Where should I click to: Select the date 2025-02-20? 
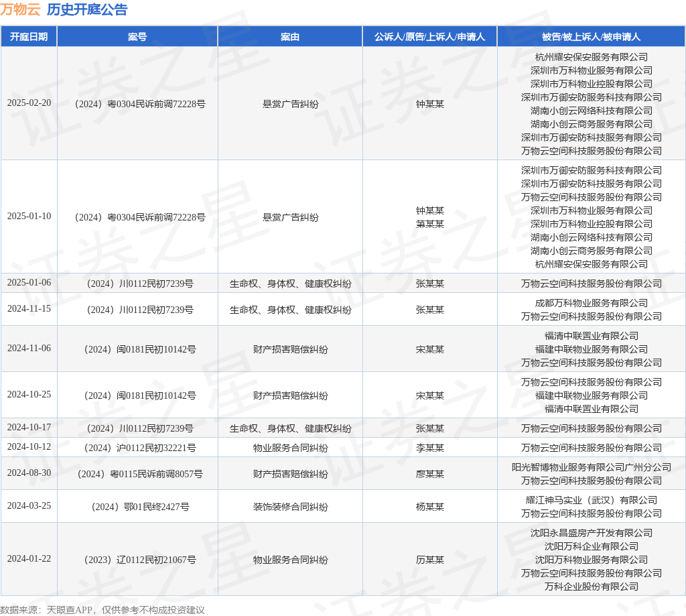point(29,103)
